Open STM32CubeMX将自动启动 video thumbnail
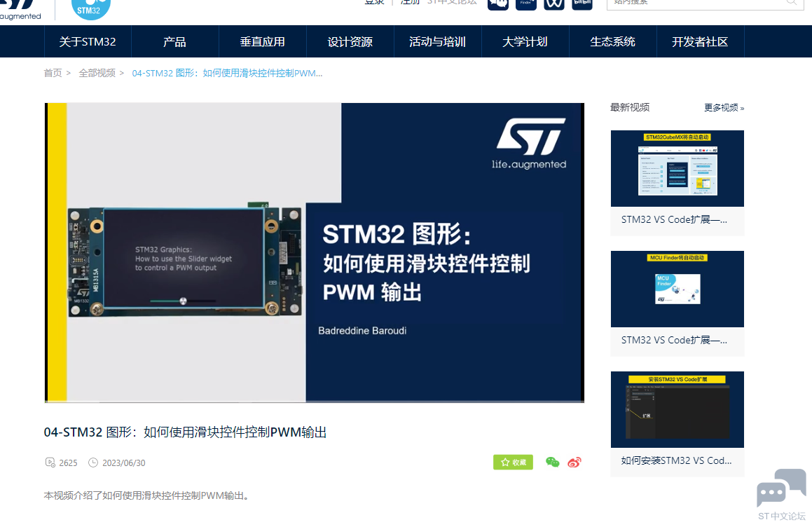 (677, 168)
